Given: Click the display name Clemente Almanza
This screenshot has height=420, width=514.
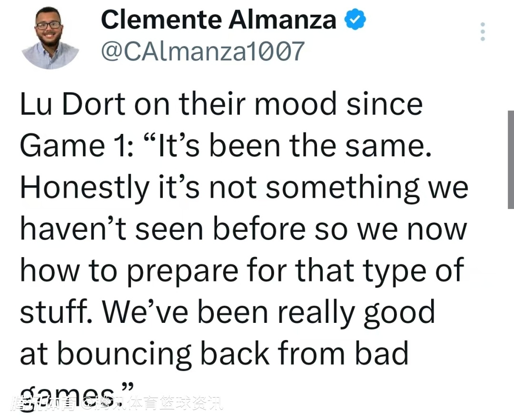Looking at the screenshot, I should pos(218,20).
